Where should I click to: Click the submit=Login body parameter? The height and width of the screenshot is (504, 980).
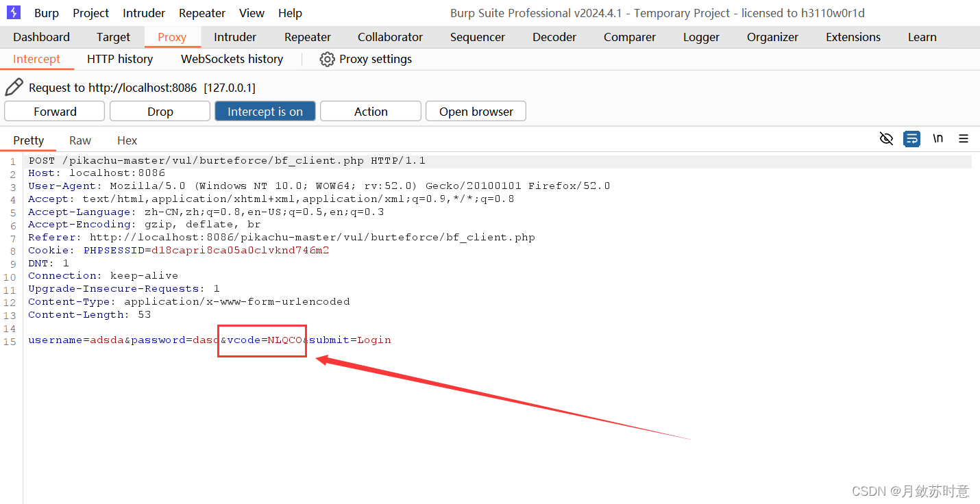[x=350, y=340]
